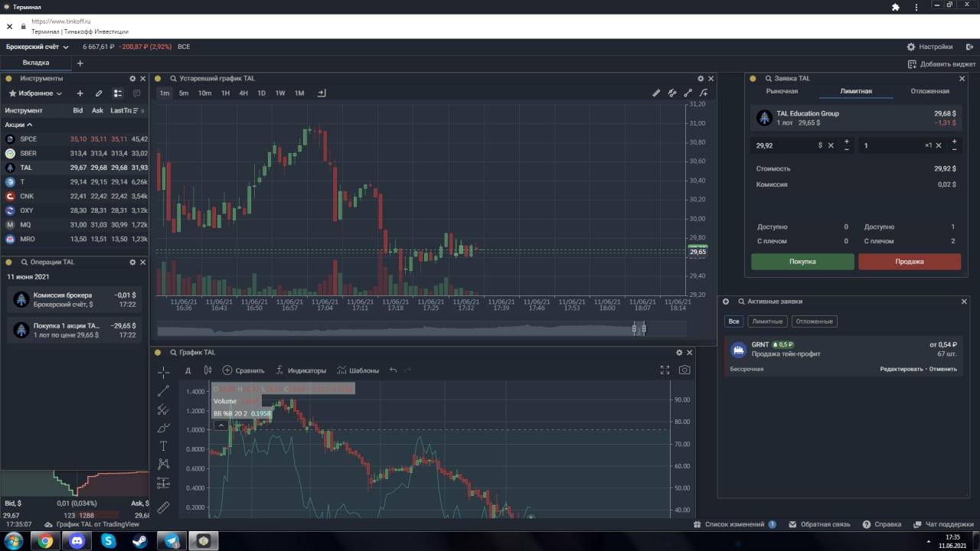This screenshot has height=551, width=980.
Task: Choose the 1H chart timeframe
Action: click(225, 93)
